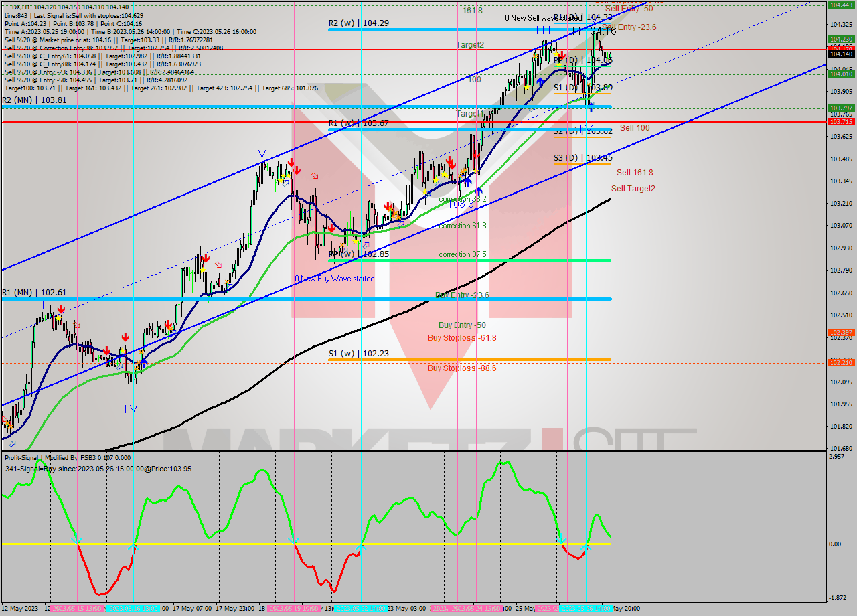The width and height of the screenshot is (857, 616).
Task: Click the correction 87.5 label
Action: (x=463, y=254)
